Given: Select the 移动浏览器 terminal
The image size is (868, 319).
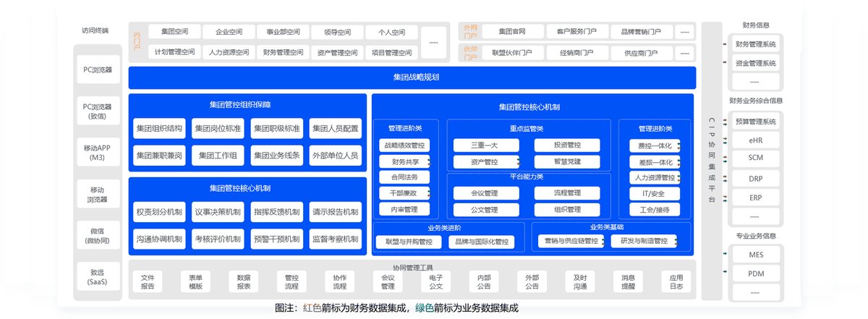Looking at the screenshot, I should point(98,194).
